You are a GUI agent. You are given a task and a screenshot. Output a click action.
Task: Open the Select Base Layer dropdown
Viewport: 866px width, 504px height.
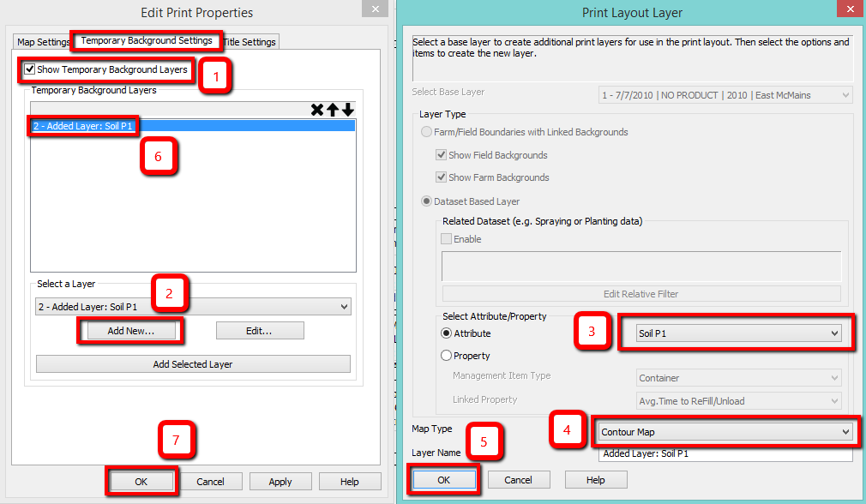point(725,95)
